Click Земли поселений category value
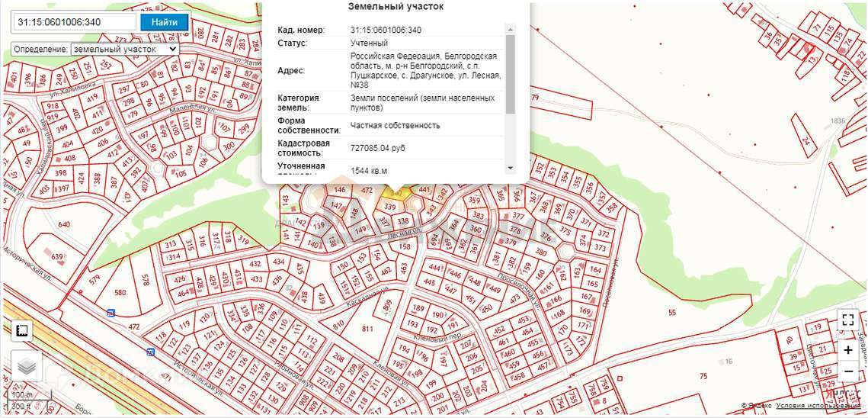Image resolution: width=868 pixels, height=418 pixels. [x=423, y=102]
